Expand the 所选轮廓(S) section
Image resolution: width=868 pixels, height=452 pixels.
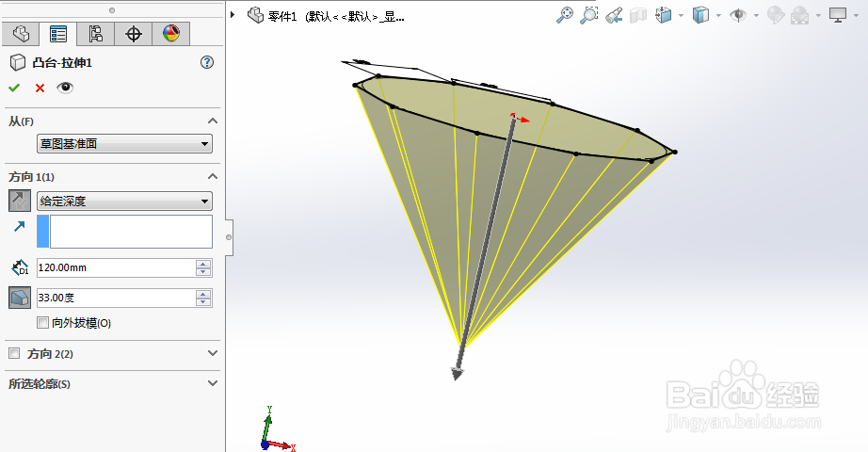[x=213, y=382]
